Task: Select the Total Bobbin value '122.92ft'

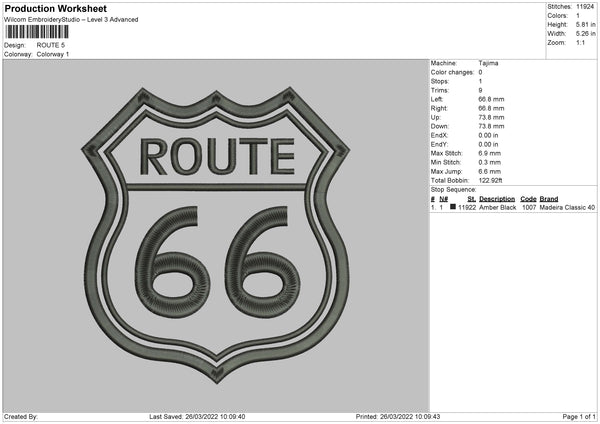Action: pyautogui.click(x=490, y=181)
